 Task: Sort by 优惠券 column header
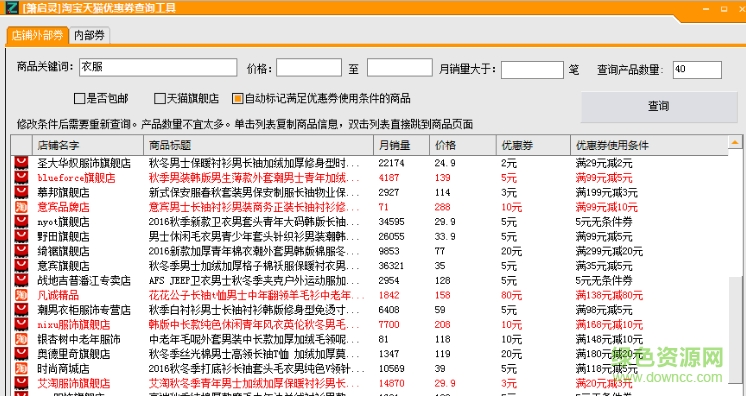pos(534,145)
